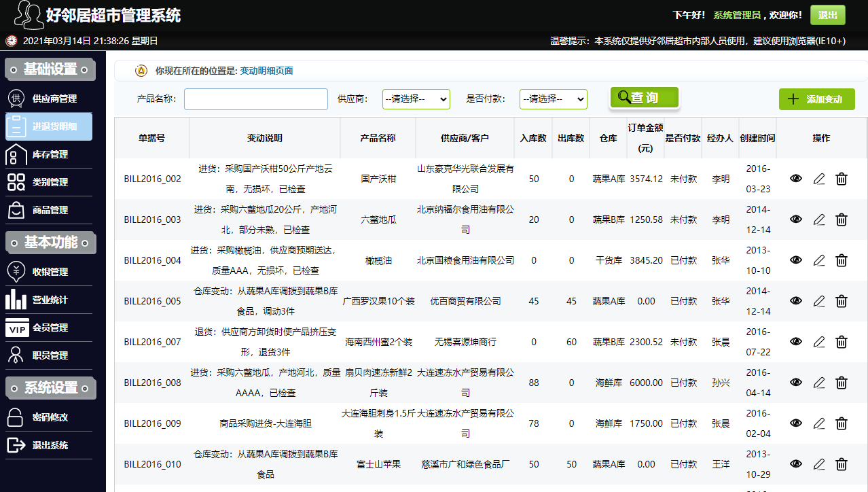868x492 pixels.
Task: Click the 变动说明 column header
Action: 265,138
